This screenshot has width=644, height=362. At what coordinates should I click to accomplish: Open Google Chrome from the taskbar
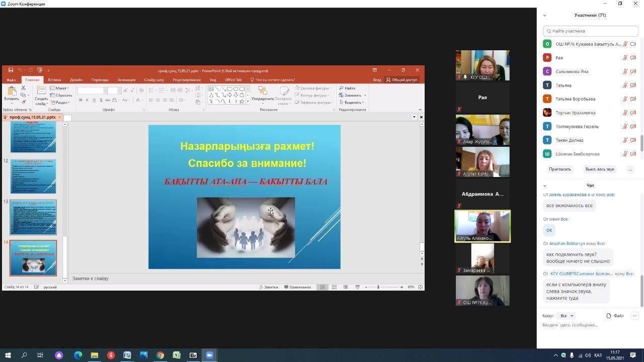tap(160, 355)
